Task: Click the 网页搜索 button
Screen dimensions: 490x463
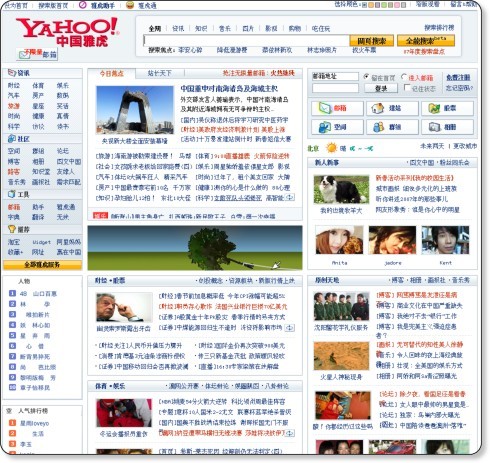Action: [x=371, y=41]
